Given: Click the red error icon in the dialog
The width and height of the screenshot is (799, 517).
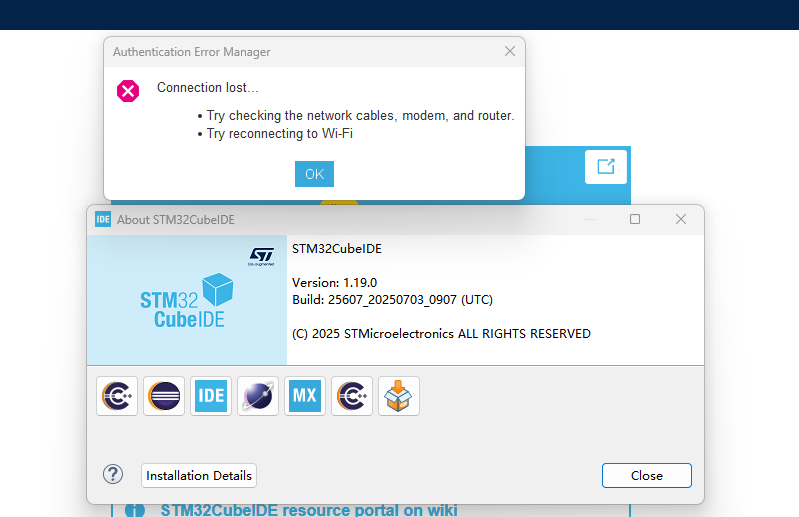Looking at the screenshot, I should [128, 91].
